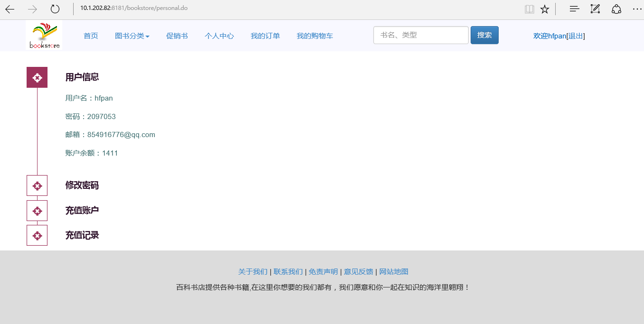Click the browser Back arrow

click(9, 9)
